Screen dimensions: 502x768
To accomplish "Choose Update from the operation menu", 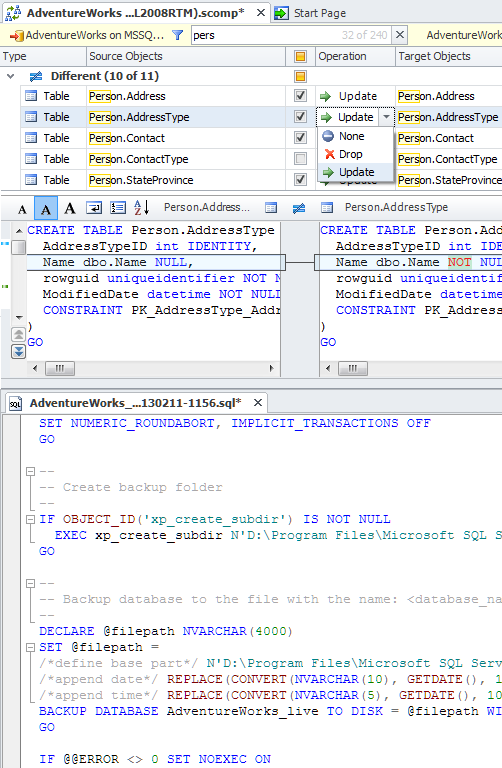I will (356, 172).
